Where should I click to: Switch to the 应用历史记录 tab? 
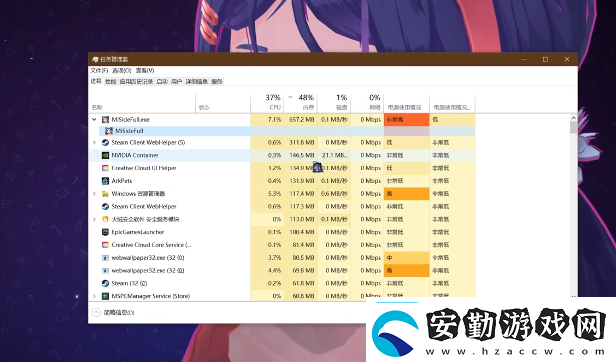(x=136, y=81)
